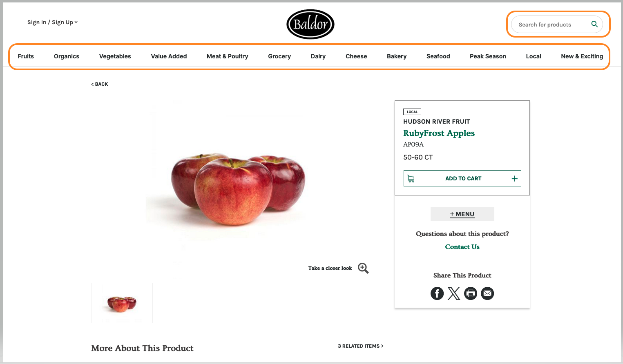The height and width of the screenshot is (364, 623).
Task: Expand the + MENU button
Action: tap(462, 214)
